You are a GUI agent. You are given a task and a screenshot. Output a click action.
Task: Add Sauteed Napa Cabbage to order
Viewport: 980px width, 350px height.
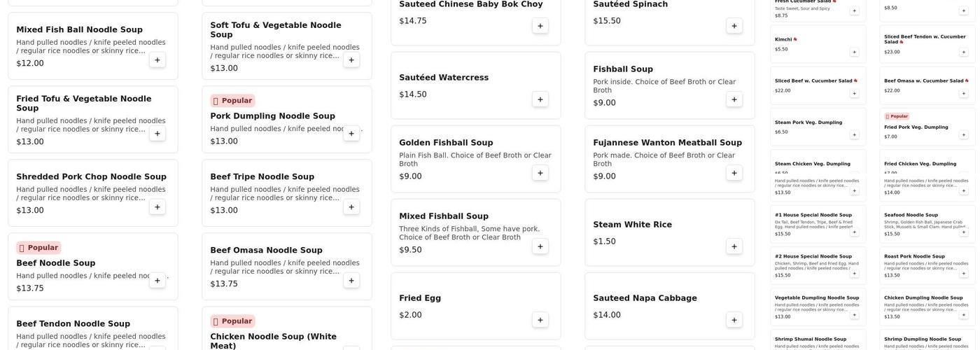click(x=734, y=320)
